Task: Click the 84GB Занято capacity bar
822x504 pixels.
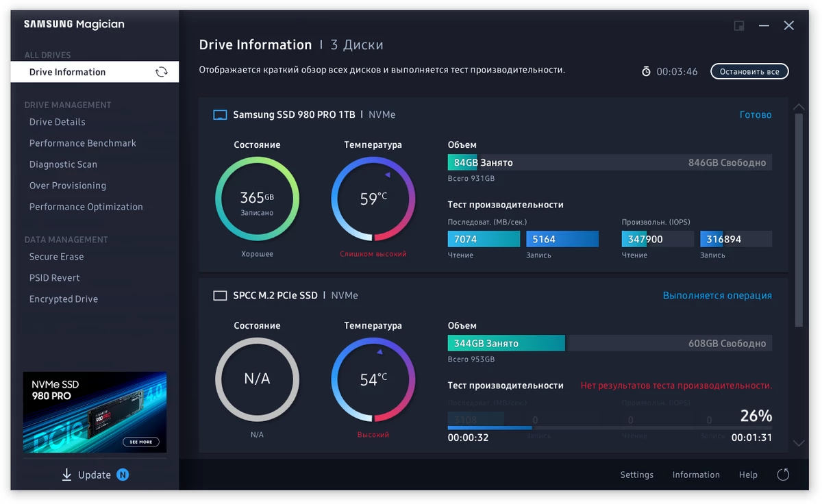Action: 610,162
